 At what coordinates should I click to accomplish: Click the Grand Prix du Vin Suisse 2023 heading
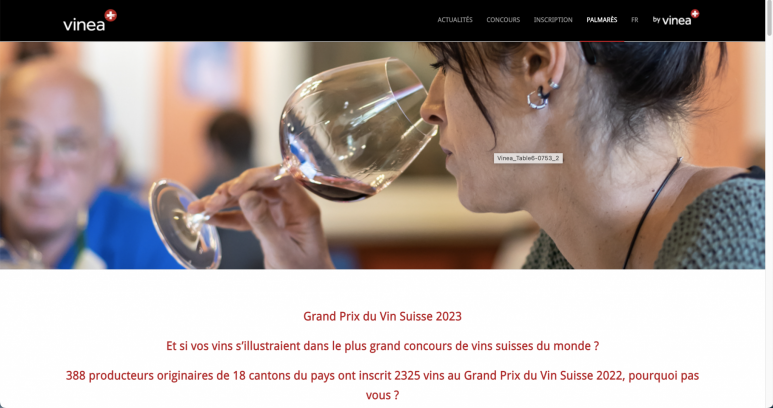pos(382,316)
